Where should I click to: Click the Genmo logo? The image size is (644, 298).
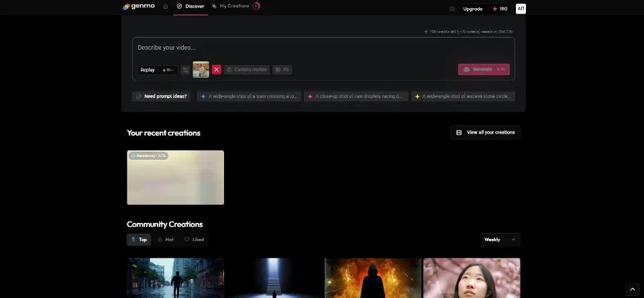pyautogui.click(x=139, y=7)
